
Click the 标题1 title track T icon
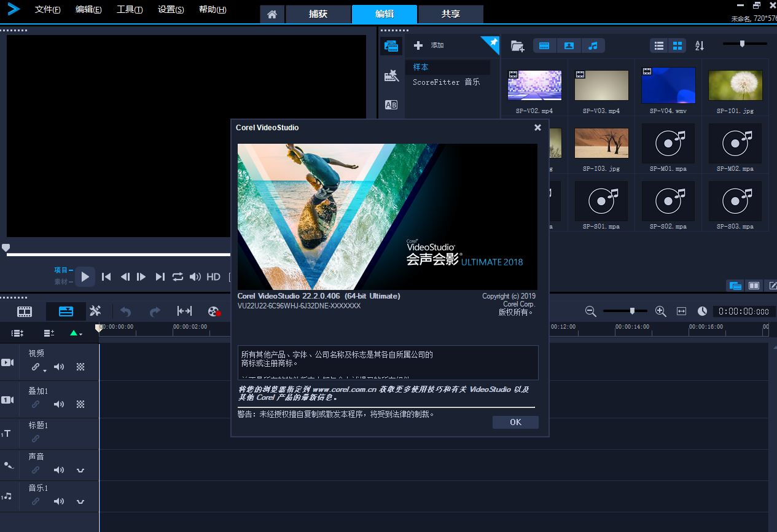(x=7, y=434)
